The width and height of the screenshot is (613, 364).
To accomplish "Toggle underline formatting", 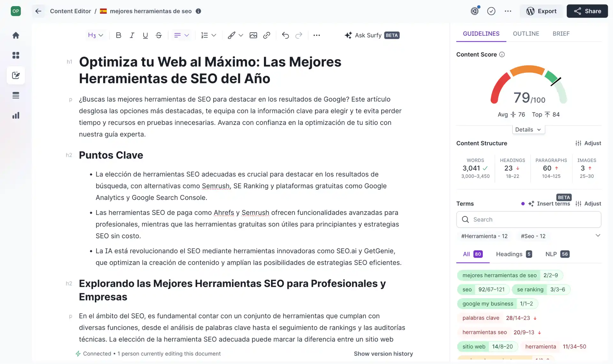I will (x=145, y=35).
